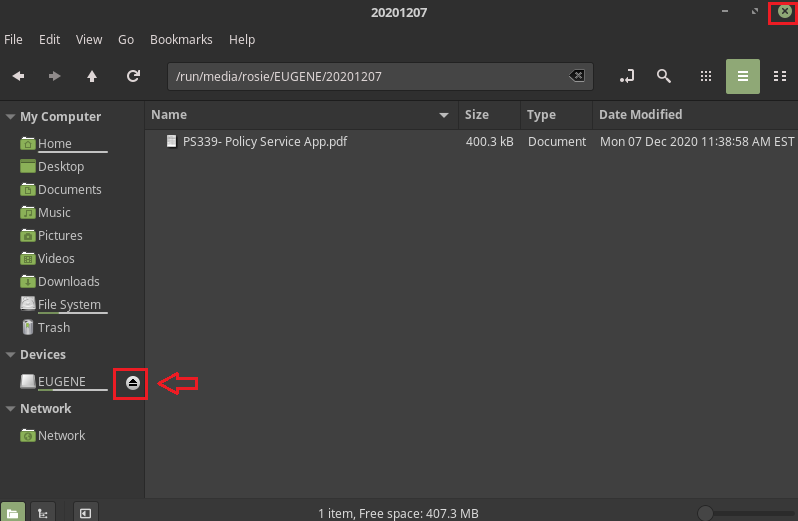Close the 20201207 window
The image size is (798, 521).
(x=785, y=11)
